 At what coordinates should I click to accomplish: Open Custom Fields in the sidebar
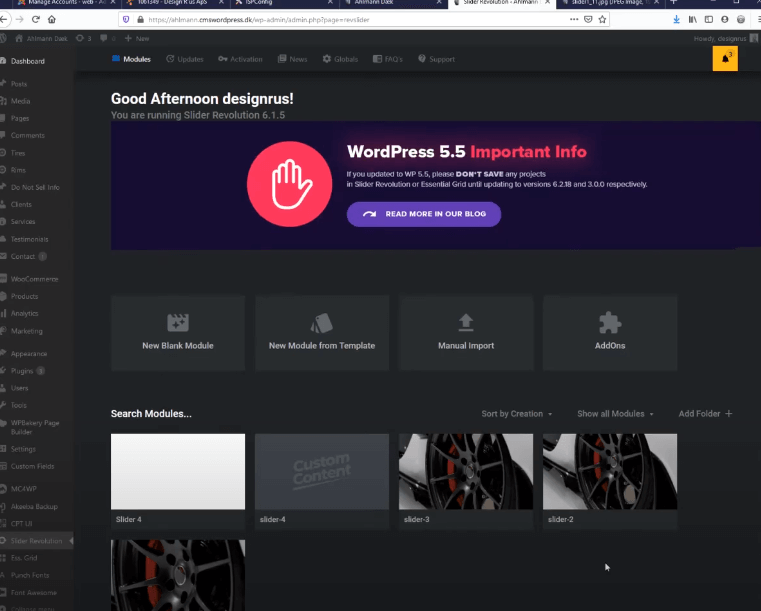[x=33, y=466]
